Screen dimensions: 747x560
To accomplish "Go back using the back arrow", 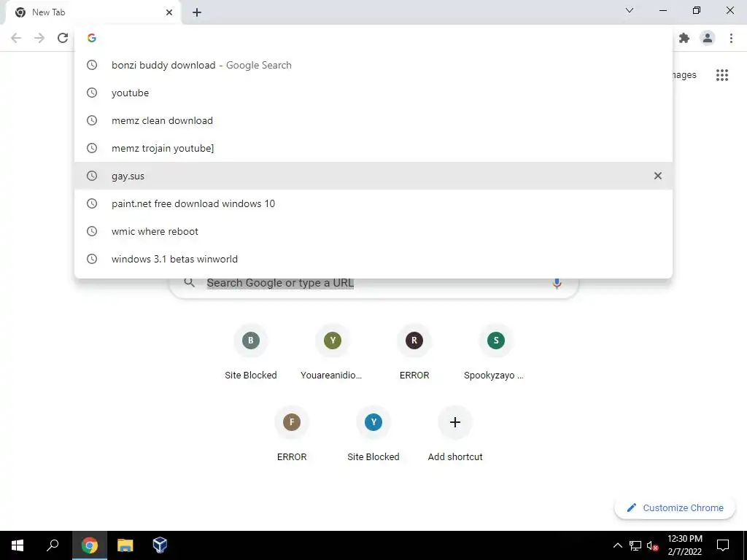I will [x=16, y=38].
